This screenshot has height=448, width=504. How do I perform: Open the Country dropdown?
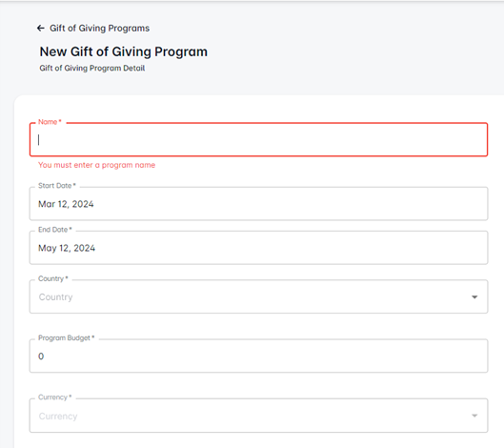point(258,296)
